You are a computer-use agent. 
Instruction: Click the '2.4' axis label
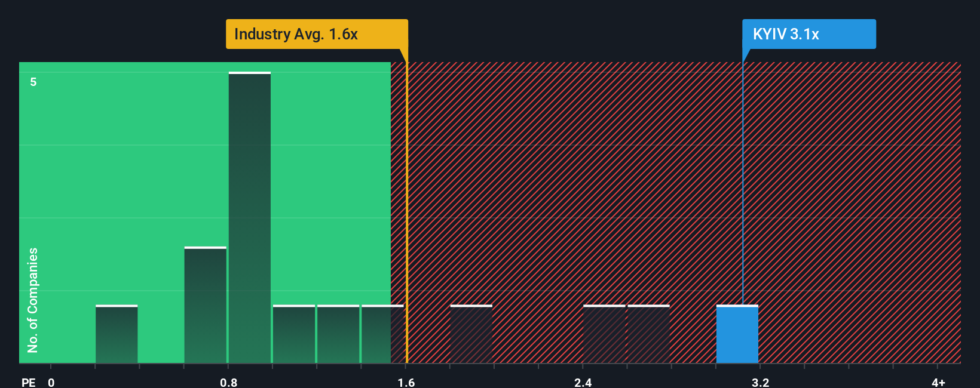(x=583, y=383)
